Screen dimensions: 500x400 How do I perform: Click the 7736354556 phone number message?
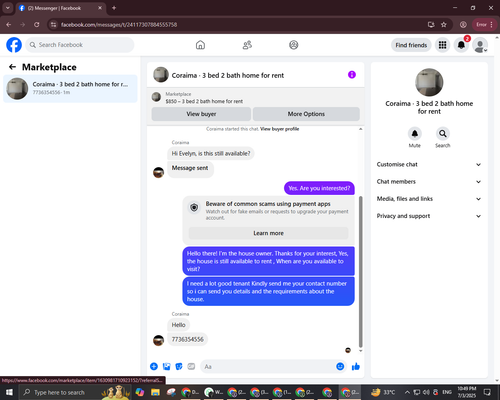click(x=187, y=339)
